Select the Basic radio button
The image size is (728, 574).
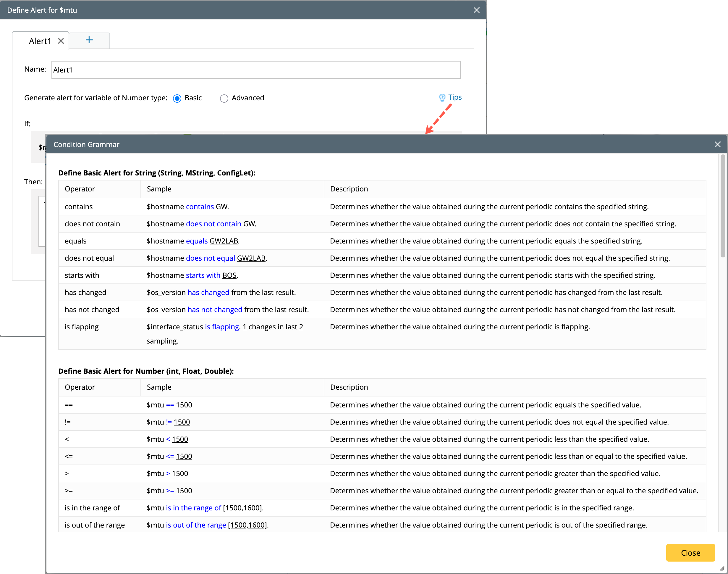[x=177, y=98]
